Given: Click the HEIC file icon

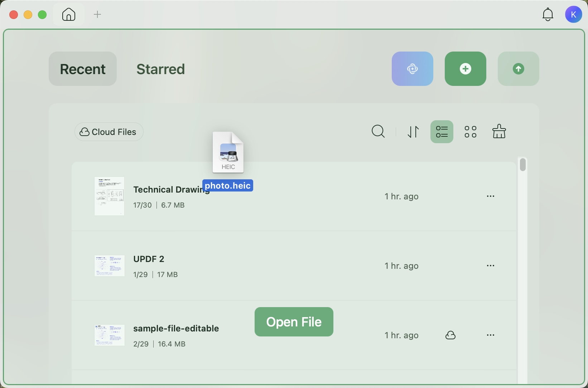Looking at the screenshot, I should 228,152.
